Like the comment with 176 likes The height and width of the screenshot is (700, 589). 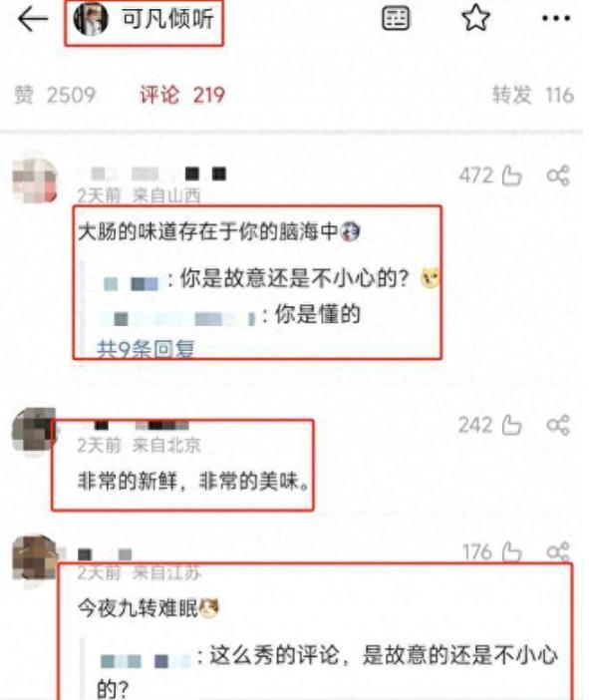[511, 551]
